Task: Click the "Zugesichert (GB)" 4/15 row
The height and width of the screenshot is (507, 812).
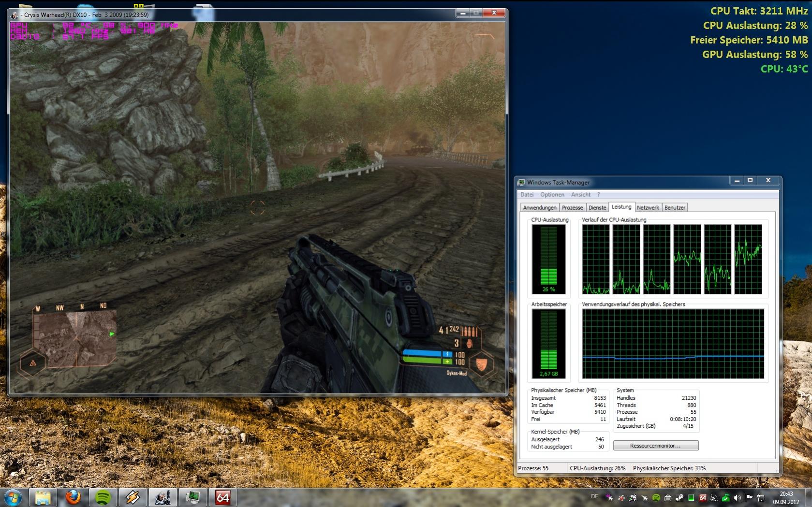Action: click(x=656, y=426)
